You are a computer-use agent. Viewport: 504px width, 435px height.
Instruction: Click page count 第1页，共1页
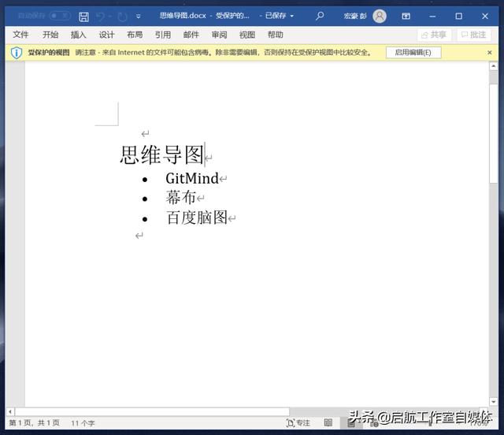[34, 423]
